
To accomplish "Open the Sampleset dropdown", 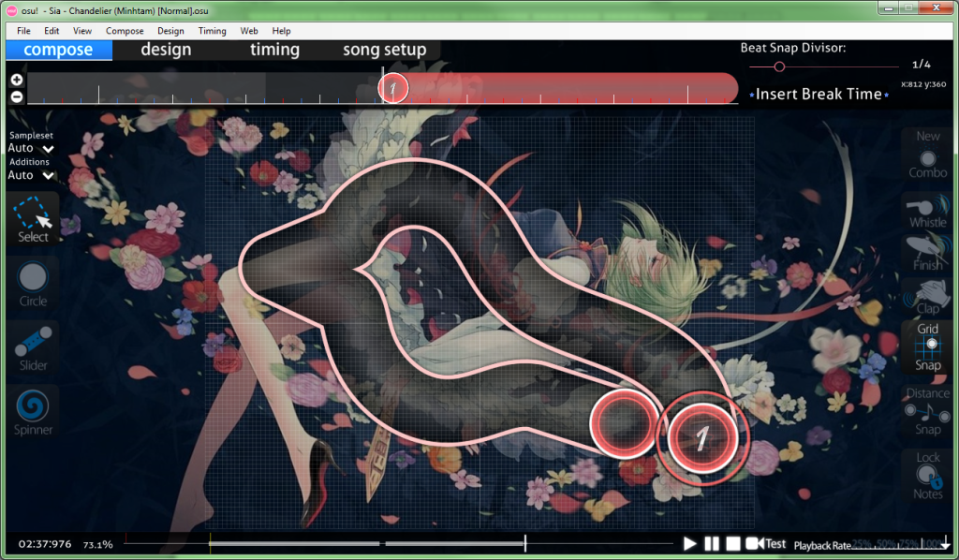I will tap(31, 148).
